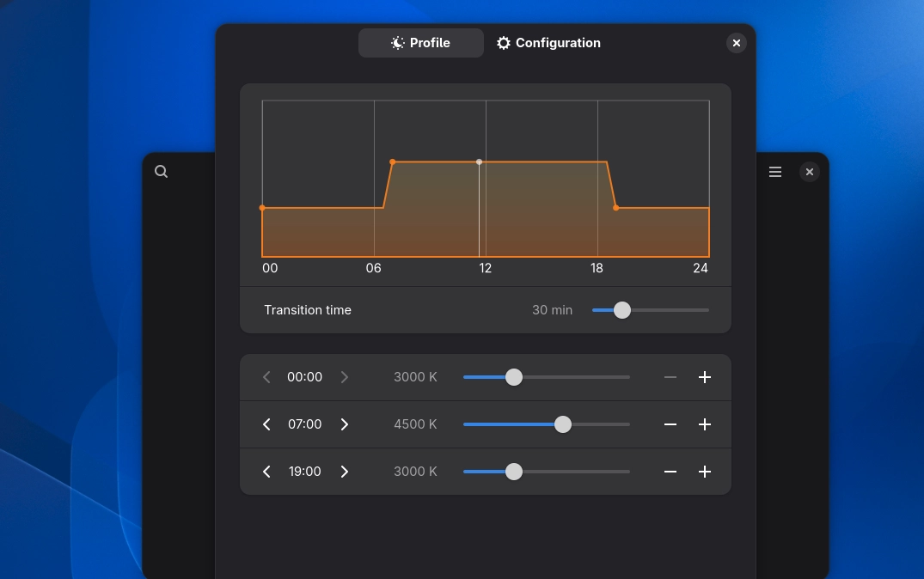Adjust the 00:00 temperature slider

tap(547, 377)
